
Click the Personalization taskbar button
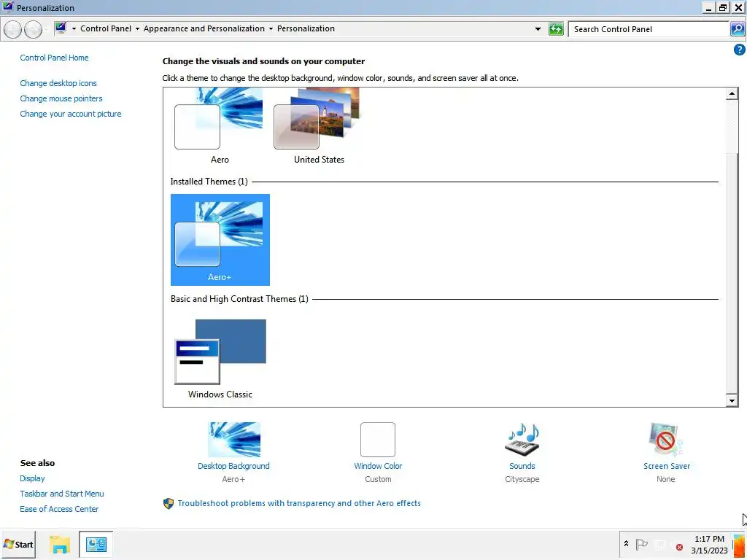click(96, 545)
